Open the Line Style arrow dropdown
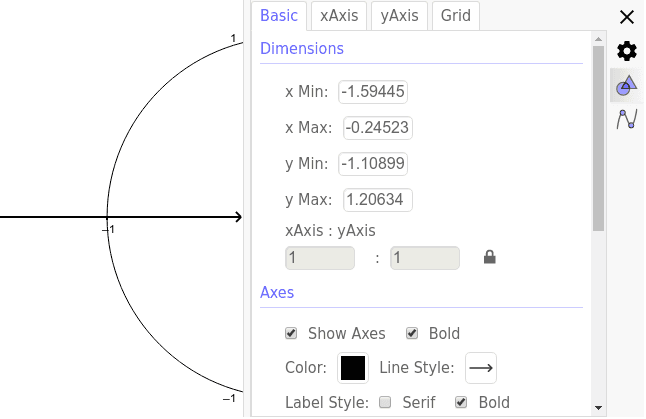Viewport: 646px width, 419px height. coord(481,368)
